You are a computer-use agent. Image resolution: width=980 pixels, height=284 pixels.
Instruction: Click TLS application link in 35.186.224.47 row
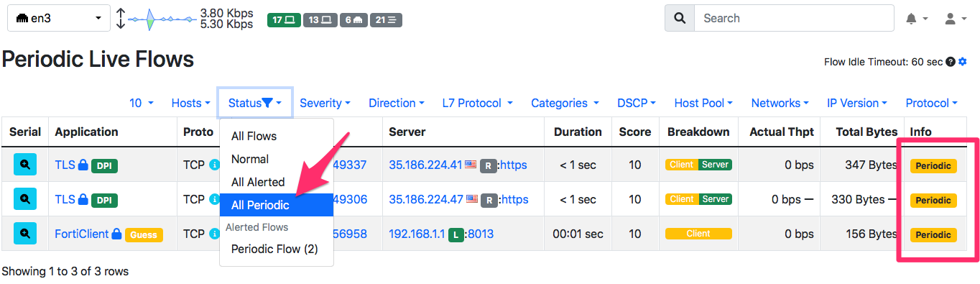(65, 199)
